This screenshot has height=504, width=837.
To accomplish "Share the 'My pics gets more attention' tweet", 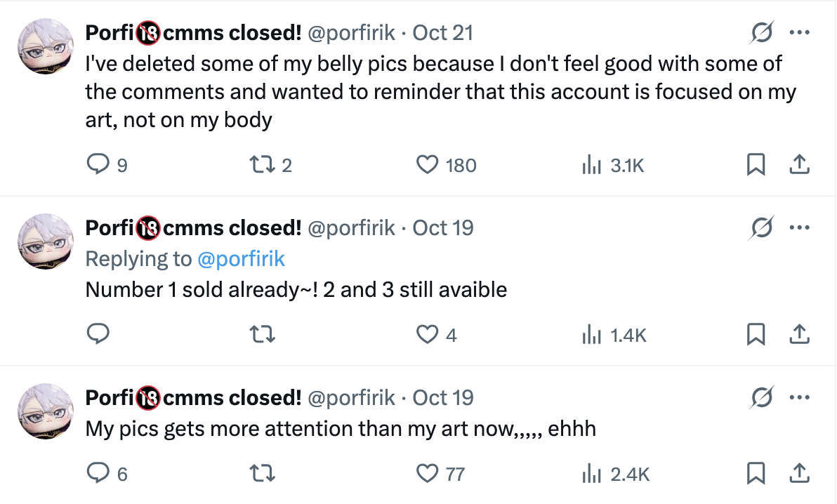I will click(x=799, y=474).
